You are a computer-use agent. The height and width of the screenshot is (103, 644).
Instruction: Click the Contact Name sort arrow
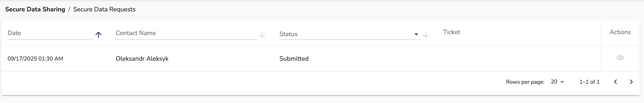pos(262,35)
